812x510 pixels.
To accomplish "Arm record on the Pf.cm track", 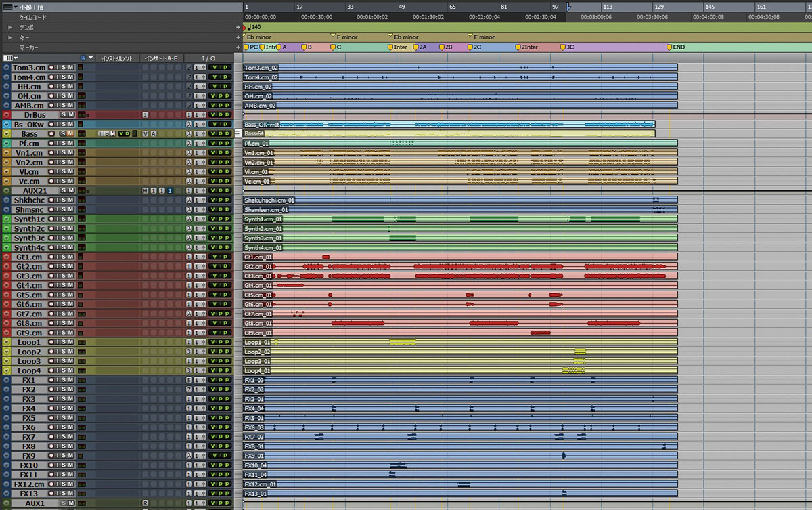I will point(51,144).
